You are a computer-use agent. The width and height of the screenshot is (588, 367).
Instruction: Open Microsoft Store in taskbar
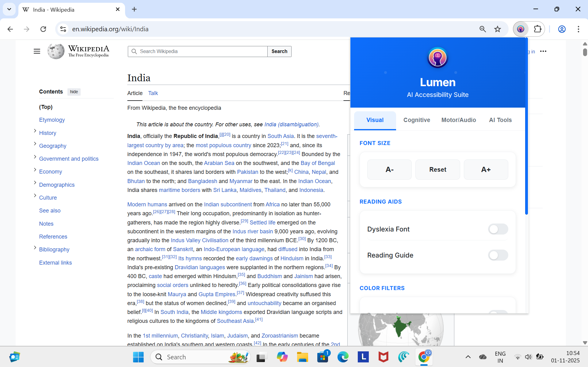click(323, 357)
